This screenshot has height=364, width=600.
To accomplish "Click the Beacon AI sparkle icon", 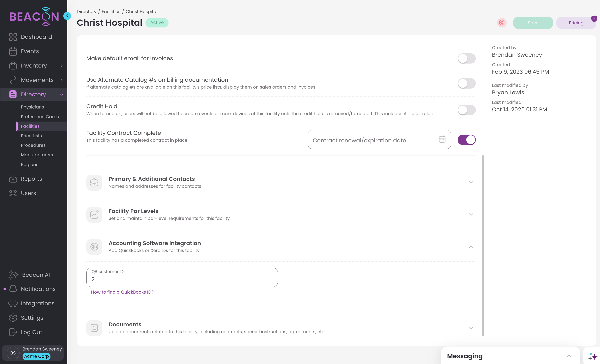I will [x=13, y=275].
